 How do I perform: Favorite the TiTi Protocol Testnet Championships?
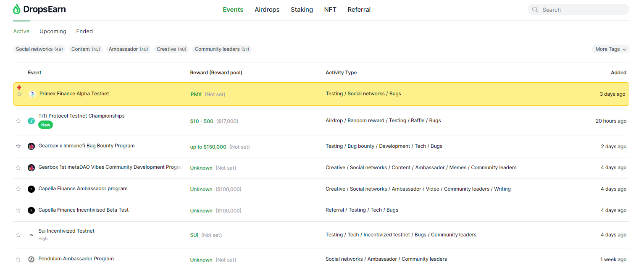18,121
